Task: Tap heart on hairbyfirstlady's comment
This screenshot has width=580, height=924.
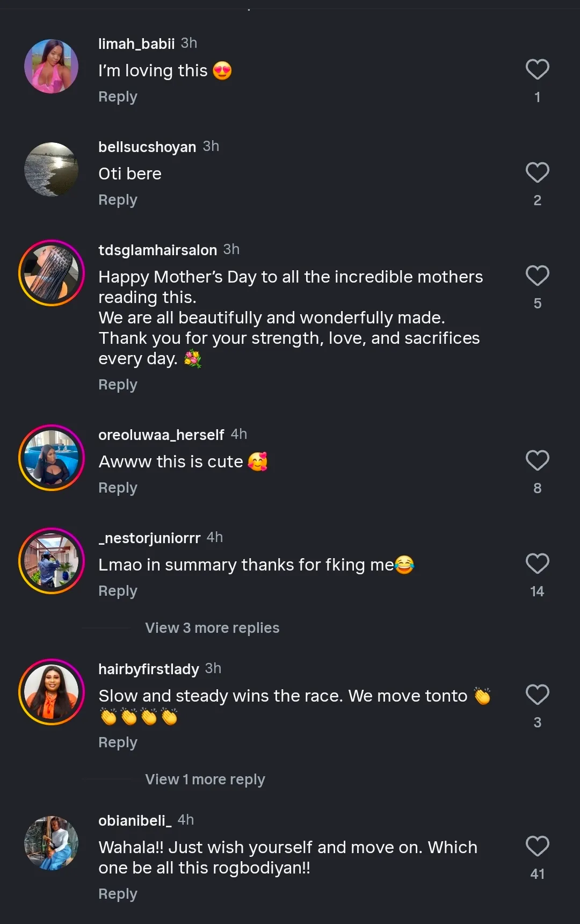Action: [x=537, y=695]
